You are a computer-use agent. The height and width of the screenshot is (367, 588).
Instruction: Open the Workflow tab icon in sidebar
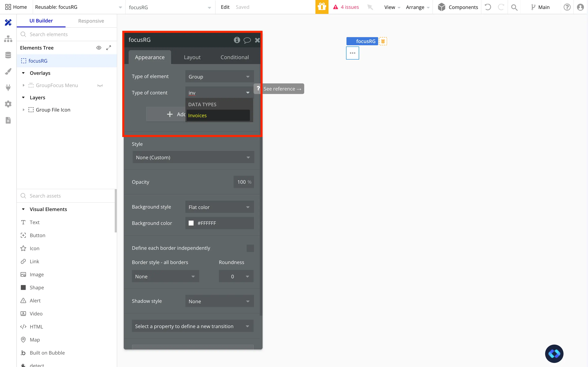tap(8, 39)
